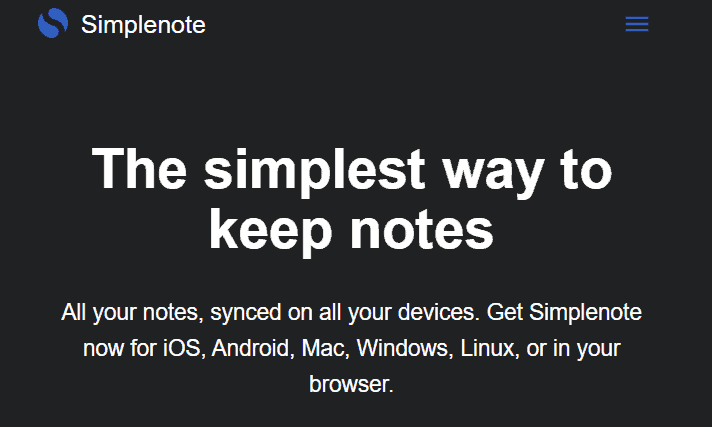712x427 pixels.
Task: Click the word 'The' in headline
Action: (x=139, y=168)
